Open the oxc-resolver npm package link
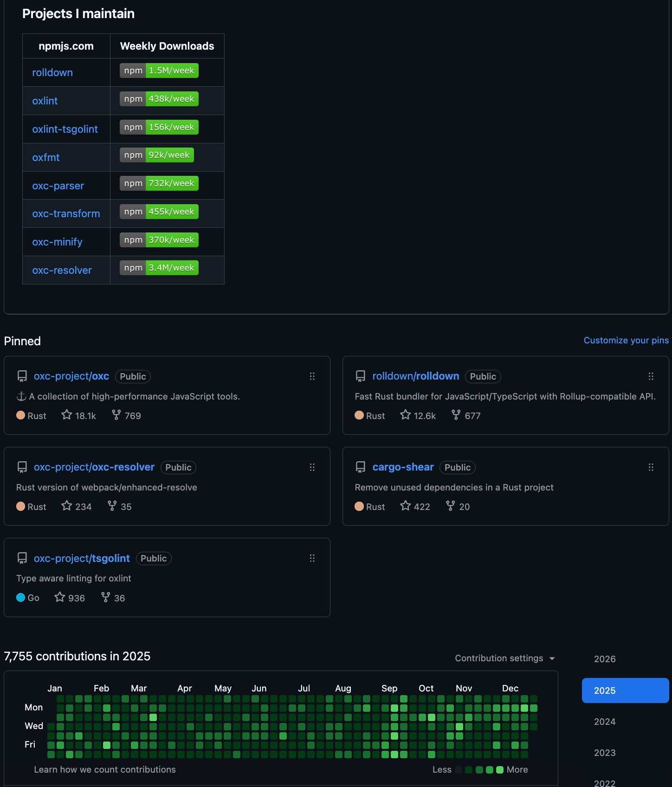This screenshot has width=672, height=787. click(x=62, y=270)
